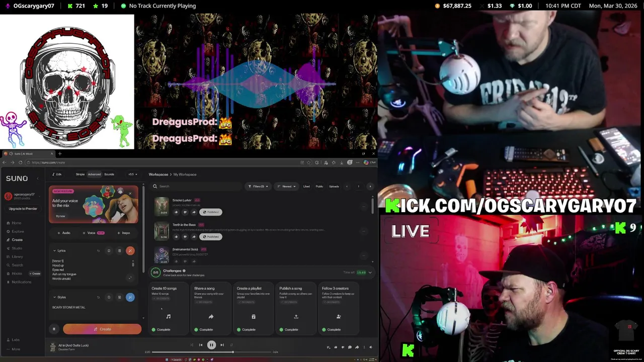Open the Filters (3) dropdown
Image resolution: width=644 pixels, height=362 pixels.
click(258, 187)
